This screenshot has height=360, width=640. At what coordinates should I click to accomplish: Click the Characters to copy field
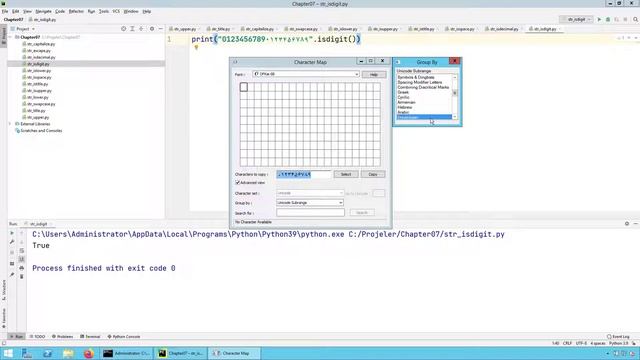click(304, 174)
